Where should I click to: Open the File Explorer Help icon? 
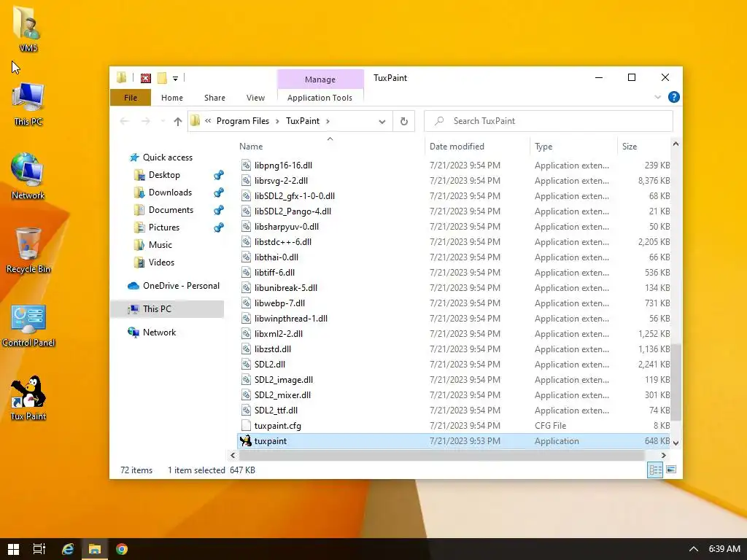[673, 97]
